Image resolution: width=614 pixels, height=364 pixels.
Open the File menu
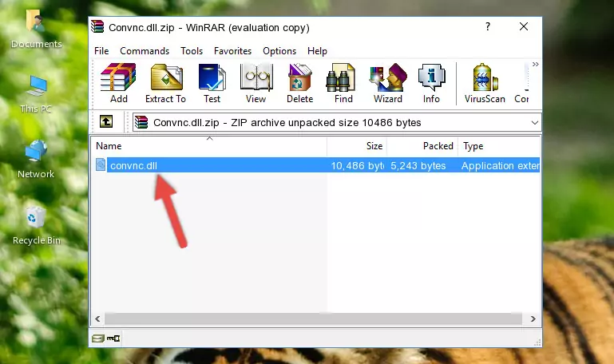click(101, 51)
